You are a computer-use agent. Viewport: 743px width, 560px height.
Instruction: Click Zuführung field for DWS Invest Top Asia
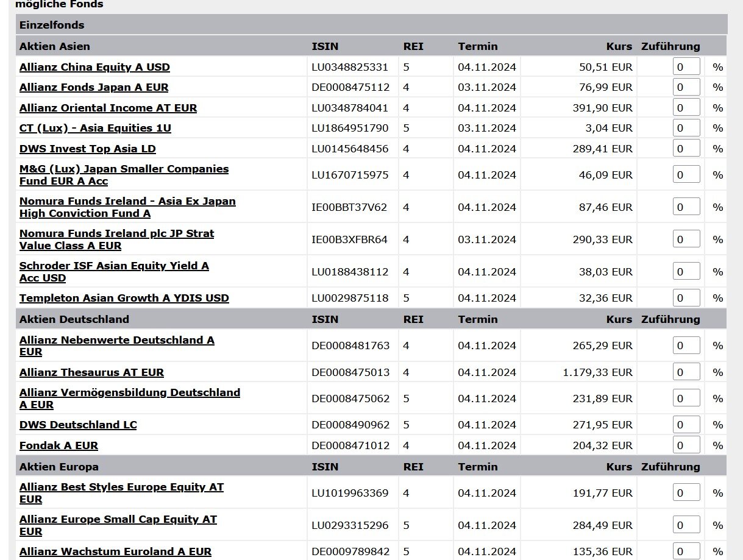(686, 149)
